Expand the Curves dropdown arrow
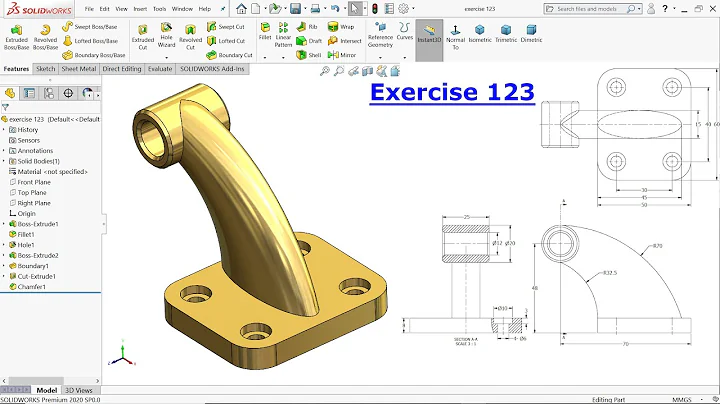Image resolution: width=720 pixels, height=404 pixels. (x=405, y=58)
